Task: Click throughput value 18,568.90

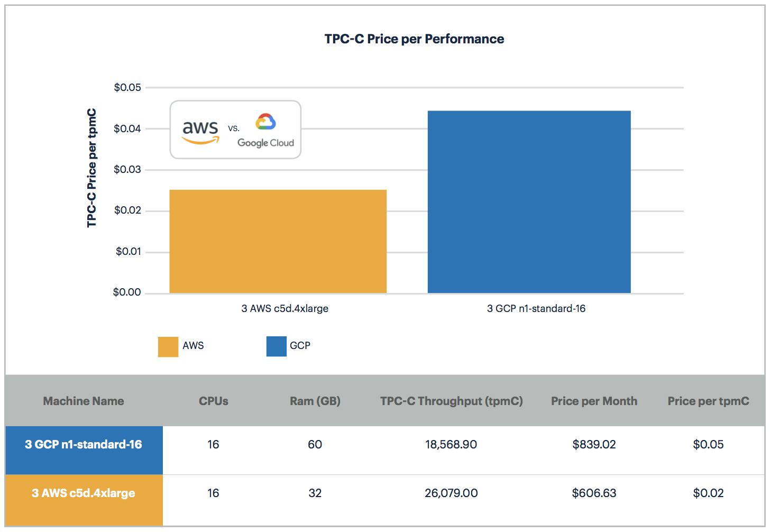Action: 451,444
